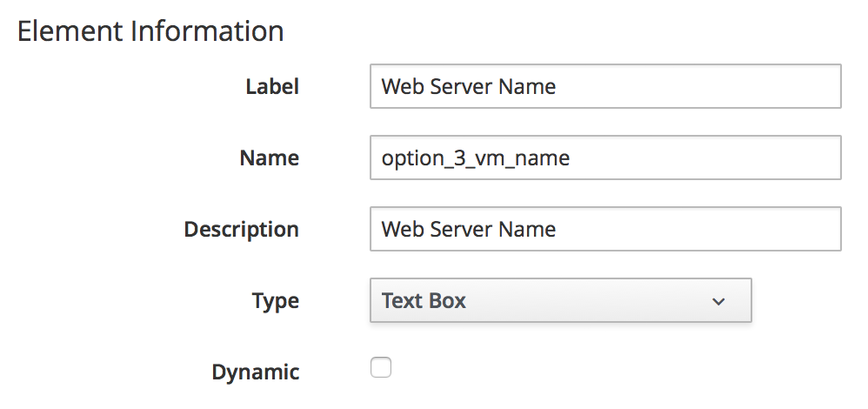This screenshot has width=868, height=409.
Task: Focus the Name input field
Action: click(x=604, y=158)
